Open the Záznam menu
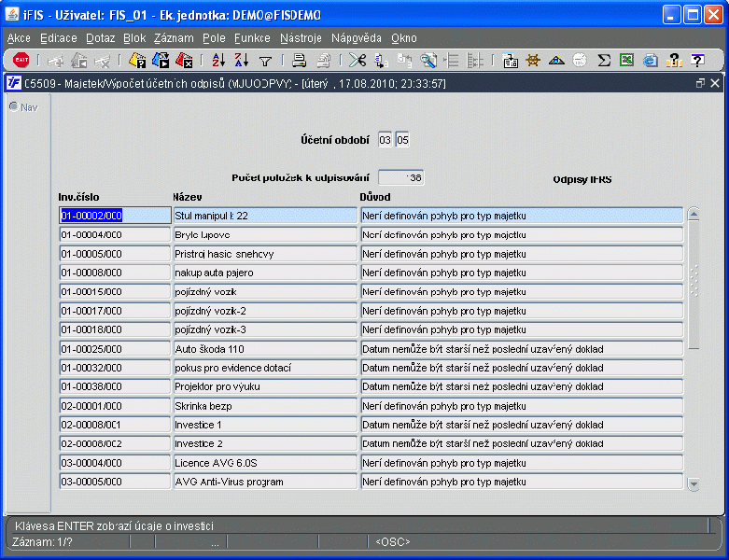Viewport: 729px width, 560px height. click(174, 38)
